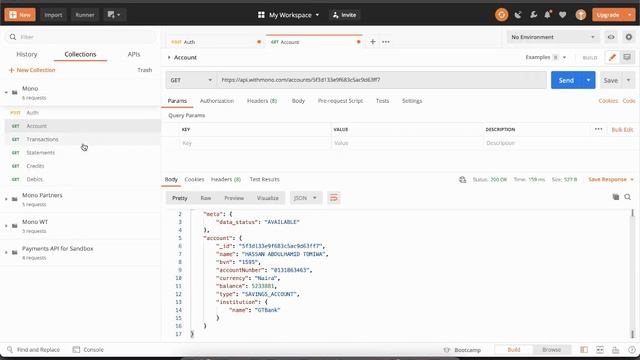Click the query params ellipsis options
Image resolution: width=640 pixels, height=360 pixels.
(598, 129)
